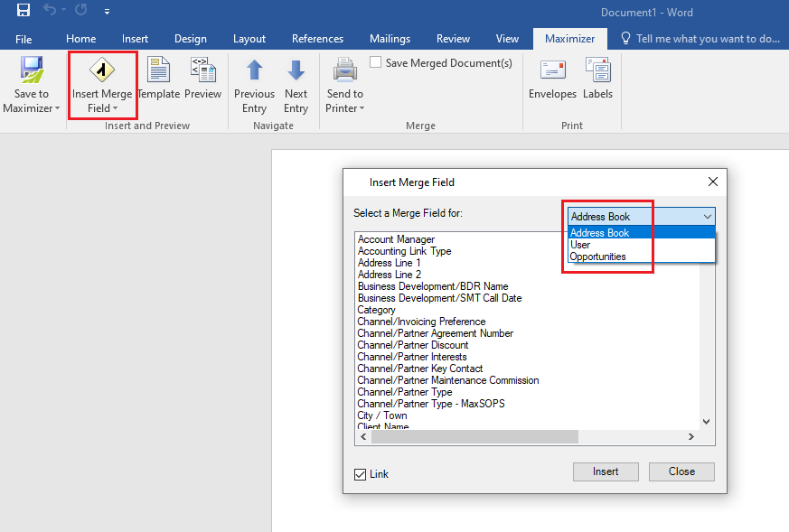Select the Channel/Partner Type field
Image resolution: width=789 pixels, height=532 pixels.
[405, 392]
